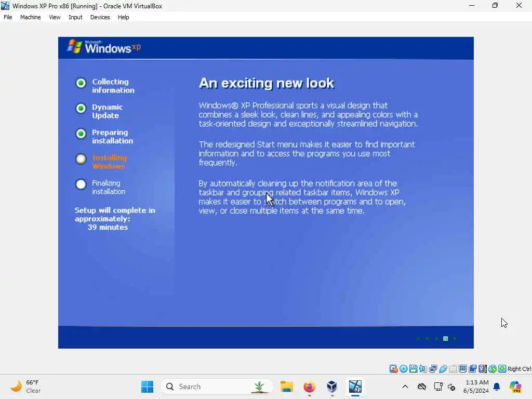532x399 pixels.
Task: Open Firefox from the taskbar
Action: pyautogui.click(x=310, y=387)
